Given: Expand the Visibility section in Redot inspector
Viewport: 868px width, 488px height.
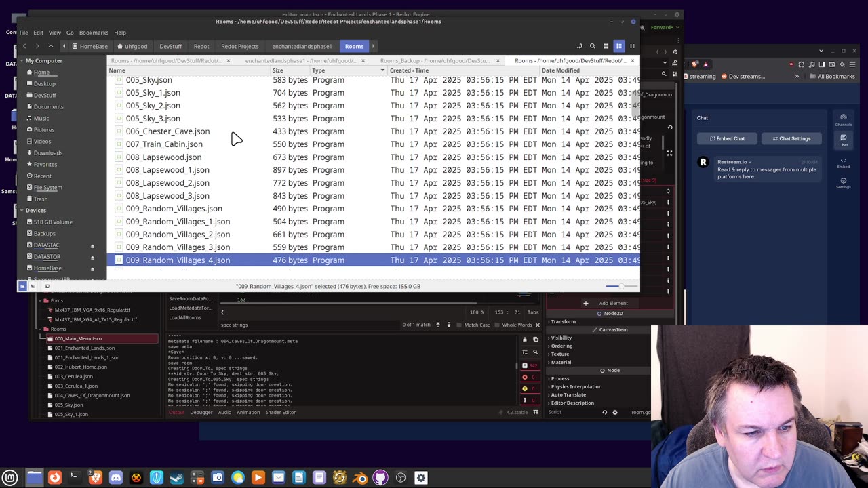Looking at the screenshot, I should [x=561, y=338].
